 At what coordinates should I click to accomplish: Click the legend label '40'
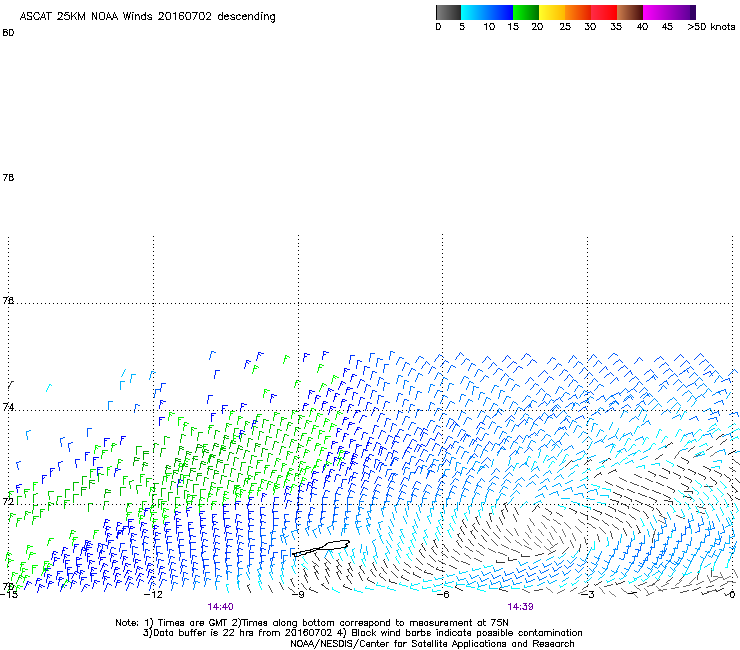coord(642,27)
